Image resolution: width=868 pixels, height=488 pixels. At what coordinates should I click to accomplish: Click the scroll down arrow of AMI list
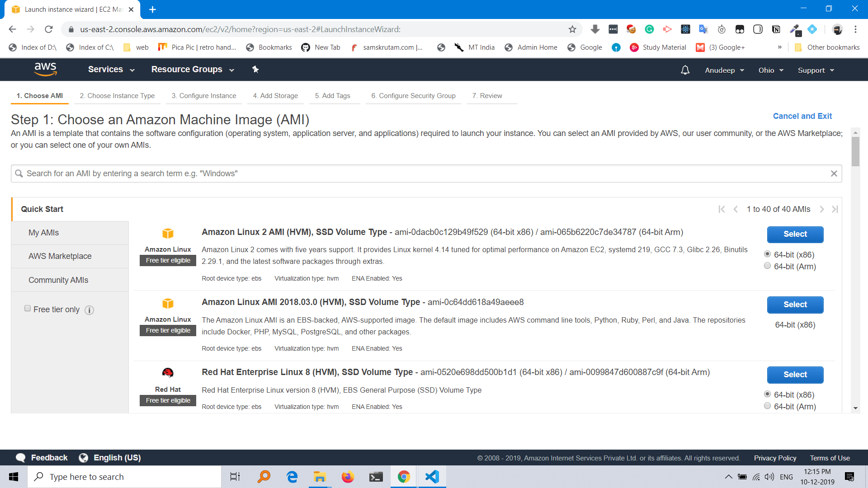pyautogui.click(x=855, y=408)
